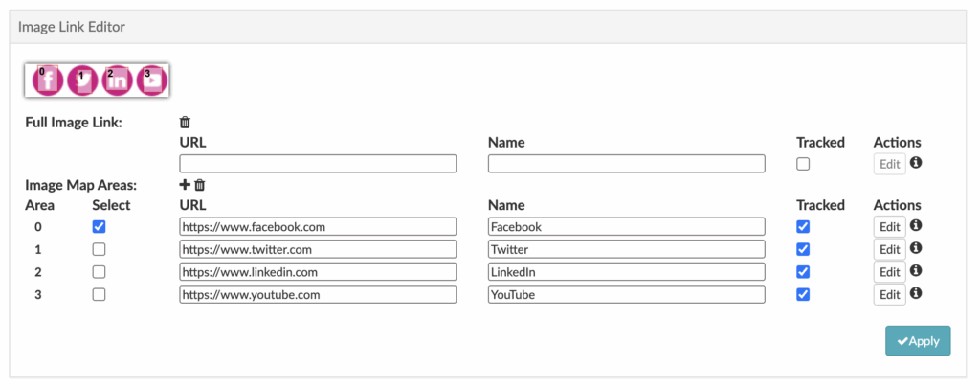980x390 pixels.
Task: Click the LinkedIn icon in image preview
Action: (x=117, y=80)
